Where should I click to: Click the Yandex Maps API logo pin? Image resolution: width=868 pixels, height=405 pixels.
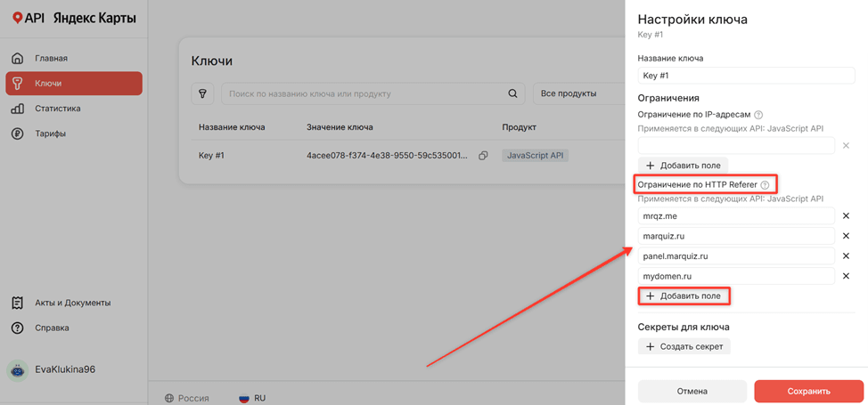(18, 19)
